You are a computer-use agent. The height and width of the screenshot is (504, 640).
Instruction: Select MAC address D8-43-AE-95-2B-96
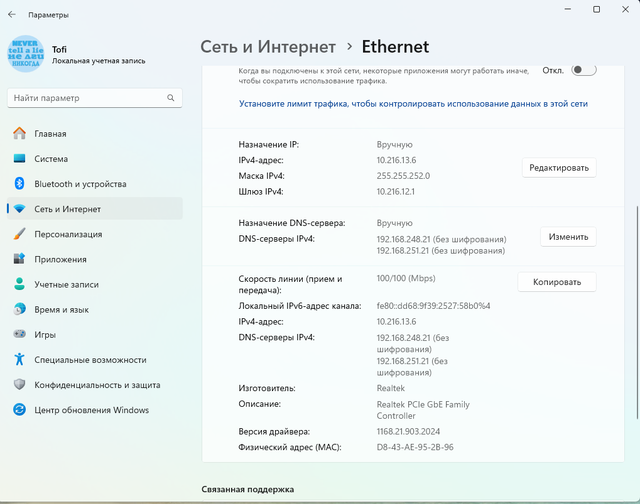tap(415, 447)
